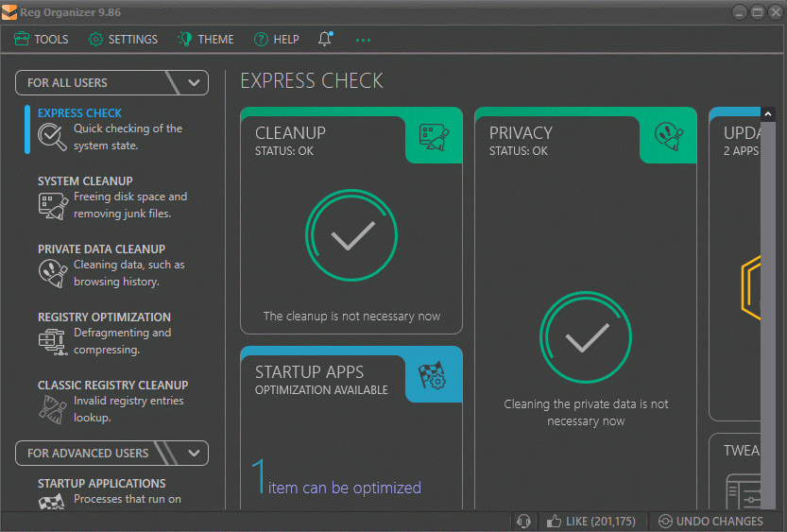Click 'The cleanup is not necessary now' text
Screen dimensions: 787x532
pyautogui.click(x=351, y=317)
